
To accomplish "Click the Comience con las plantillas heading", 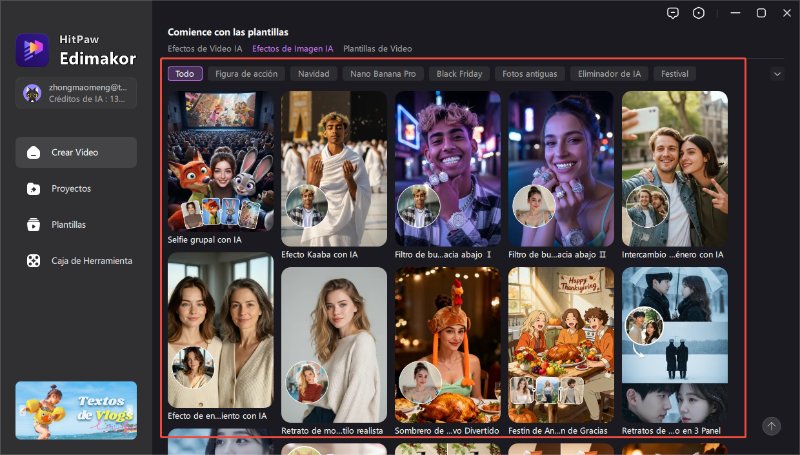I will 228,32.
